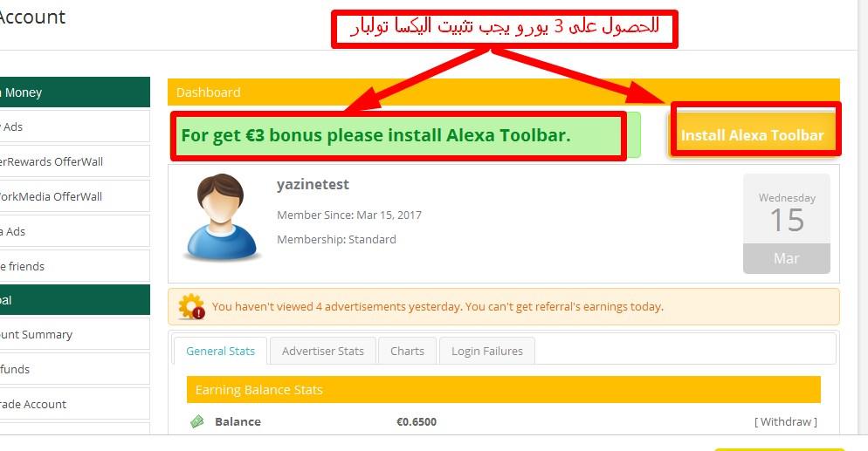Click the green €3 bonus Alexa banner
This screenshot has height=451, width=868.
tap(405, 135)
